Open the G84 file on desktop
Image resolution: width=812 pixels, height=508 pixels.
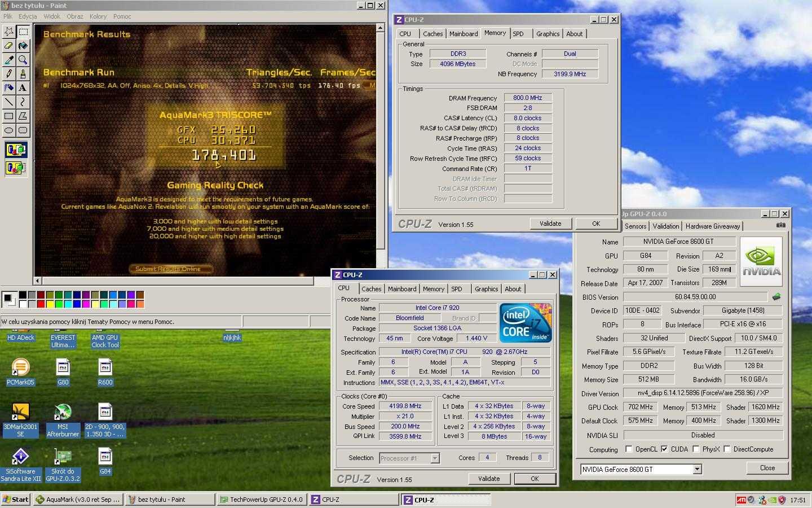click(105, 462)
